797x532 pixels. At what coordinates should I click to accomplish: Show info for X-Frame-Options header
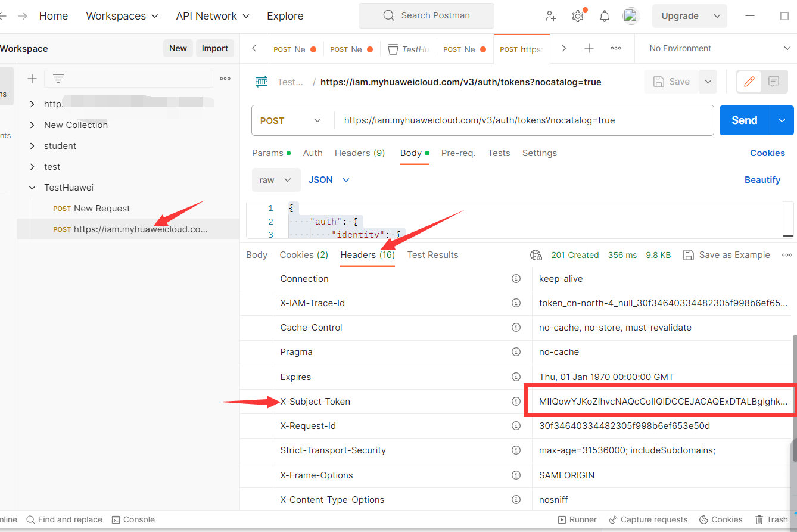pyautogui.click(x=516, y=475)
